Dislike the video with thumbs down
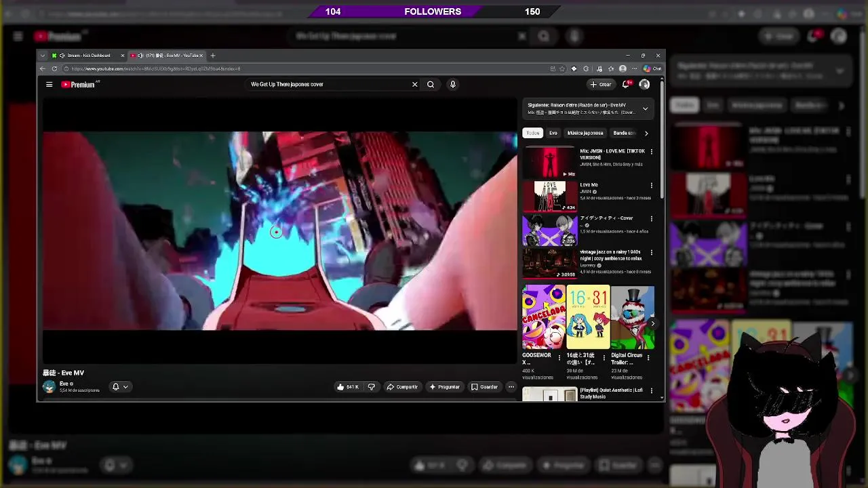Screen dimensions: 868x488 click(372, 386)
